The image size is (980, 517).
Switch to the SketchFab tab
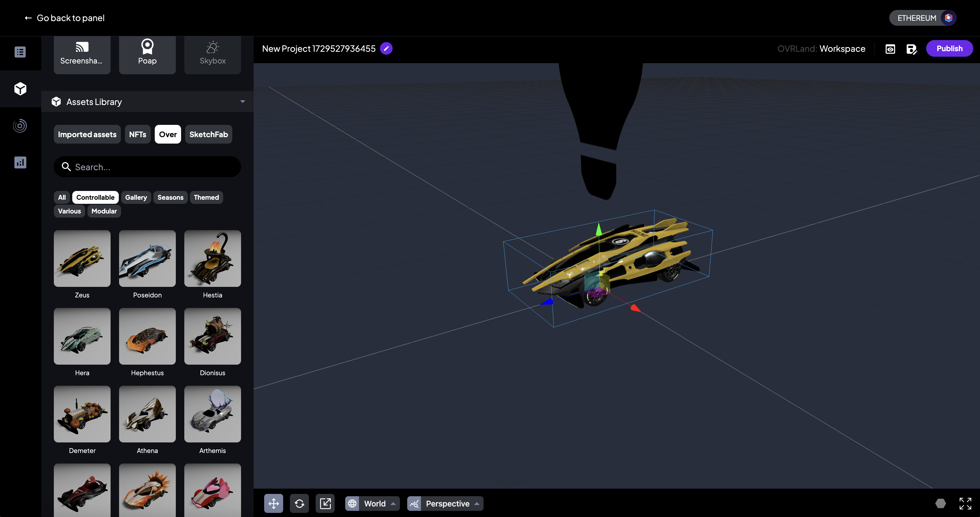pos(209,134)
